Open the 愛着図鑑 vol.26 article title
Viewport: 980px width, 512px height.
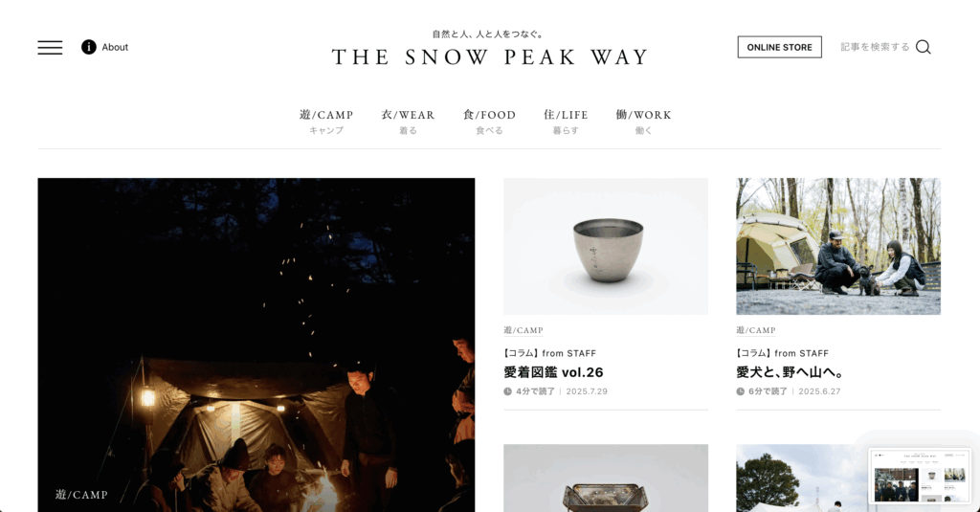tap(553, 372)
